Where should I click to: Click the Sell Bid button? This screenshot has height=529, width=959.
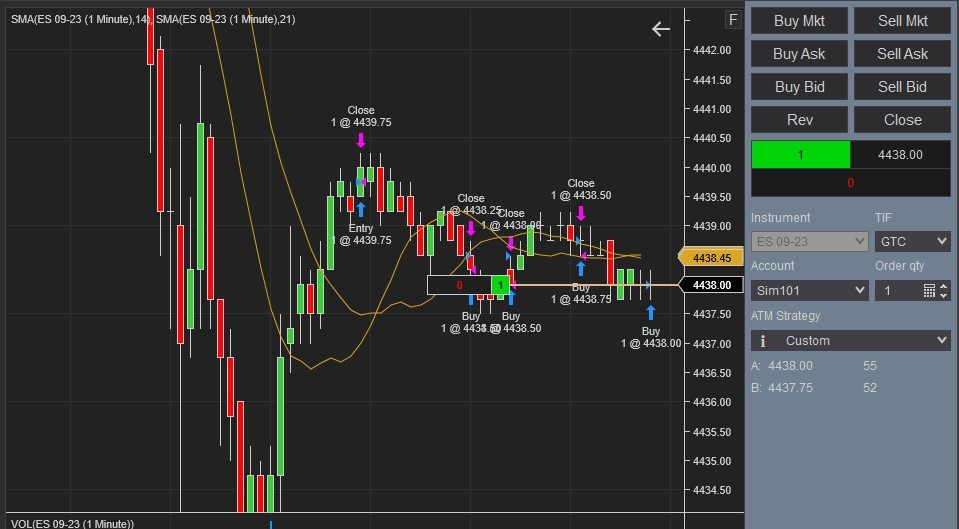click(902, 87)
